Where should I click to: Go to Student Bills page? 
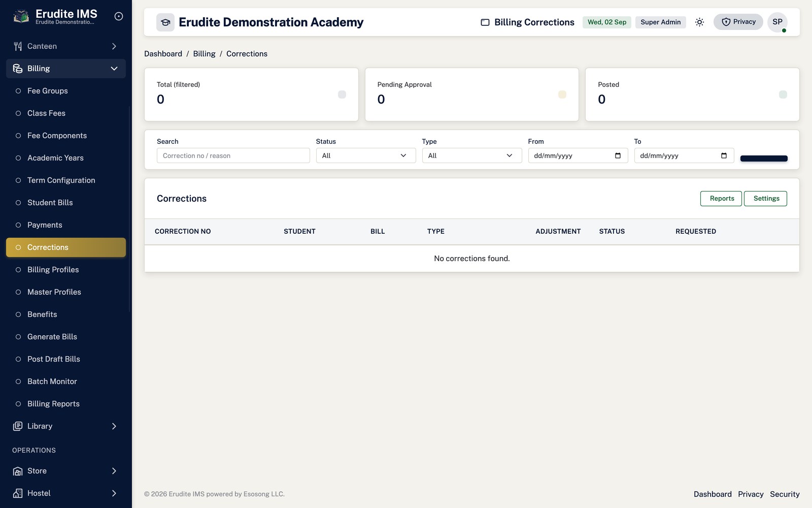click(66, 203)
